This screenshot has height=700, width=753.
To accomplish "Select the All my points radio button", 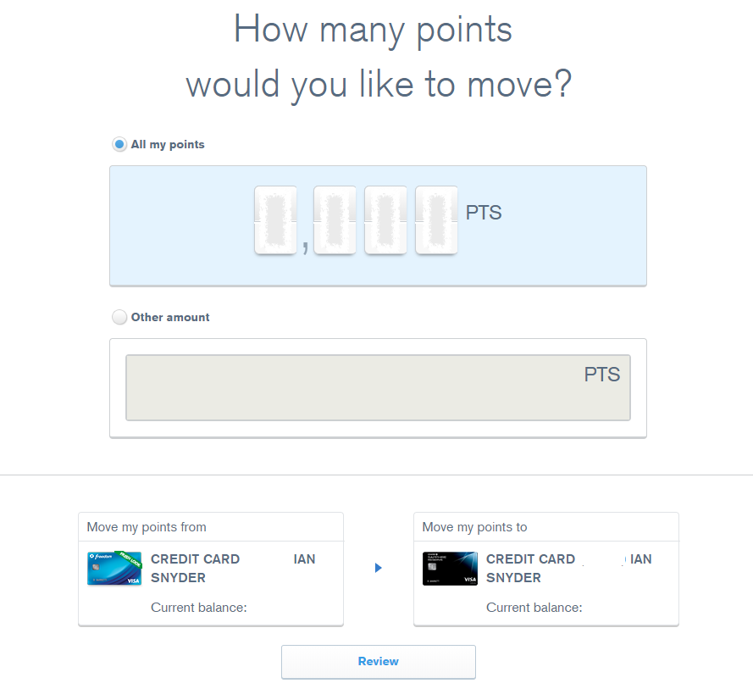I will [x=119, y=145].
